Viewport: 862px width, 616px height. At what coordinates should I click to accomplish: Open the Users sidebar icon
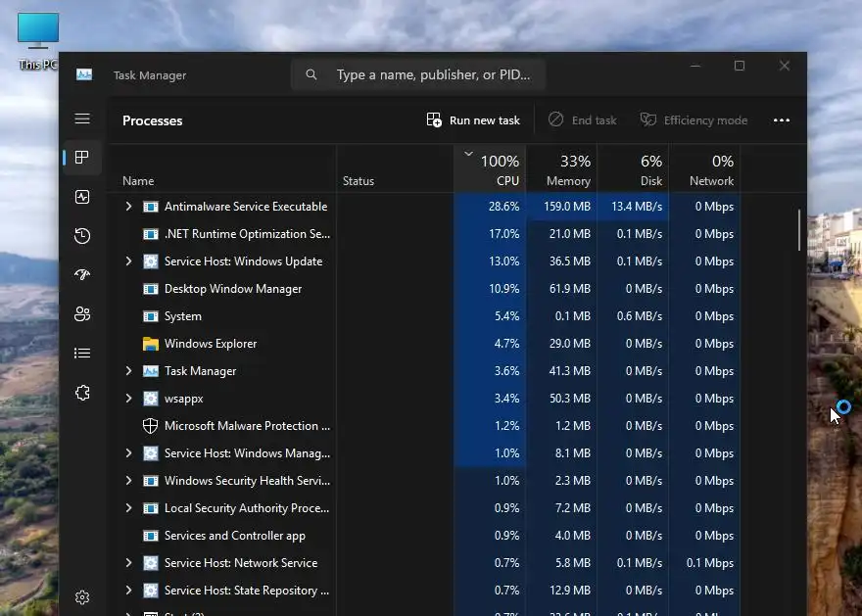pos(82,313)
